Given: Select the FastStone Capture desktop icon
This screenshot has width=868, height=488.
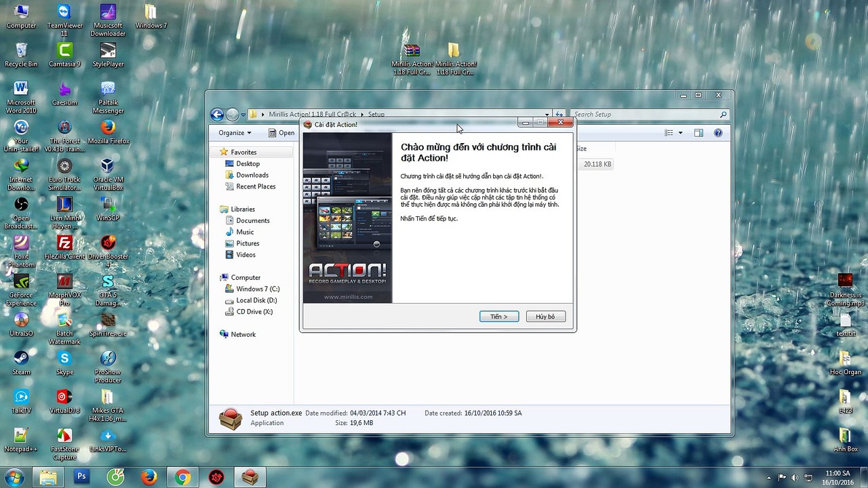Looking at the screenshot, I should (64, 444).
